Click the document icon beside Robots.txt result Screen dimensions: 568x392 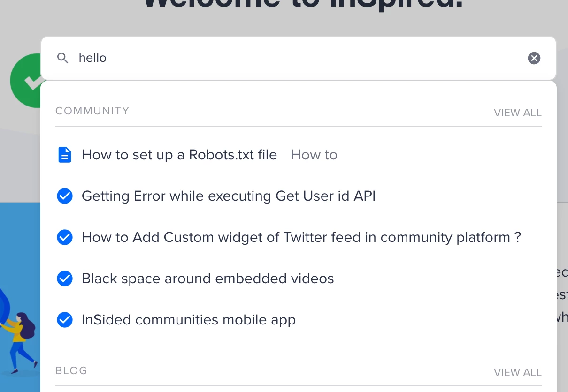[65, 155]
